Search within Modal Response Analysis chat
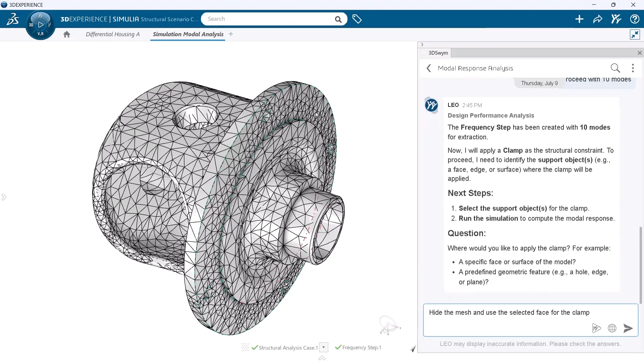Image resolution: width=644 pixels, height=362 pixels. [x=615, y=68]
